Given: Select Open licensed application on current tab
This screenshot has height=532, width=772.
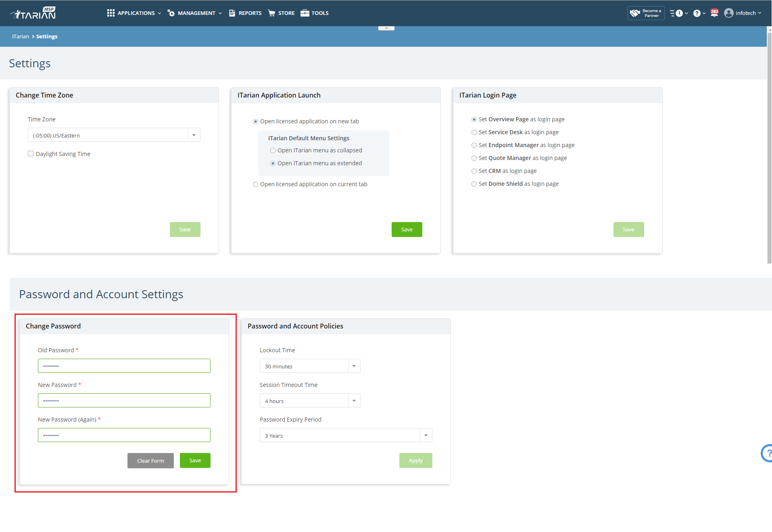Looking at the screenshot, I should tap(255, 184).
